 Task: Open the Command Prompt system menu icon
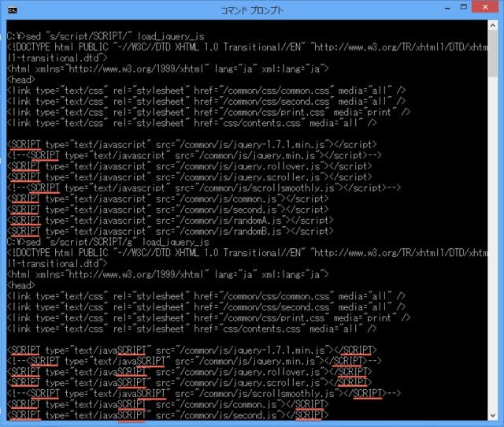(x=12, y=11)
